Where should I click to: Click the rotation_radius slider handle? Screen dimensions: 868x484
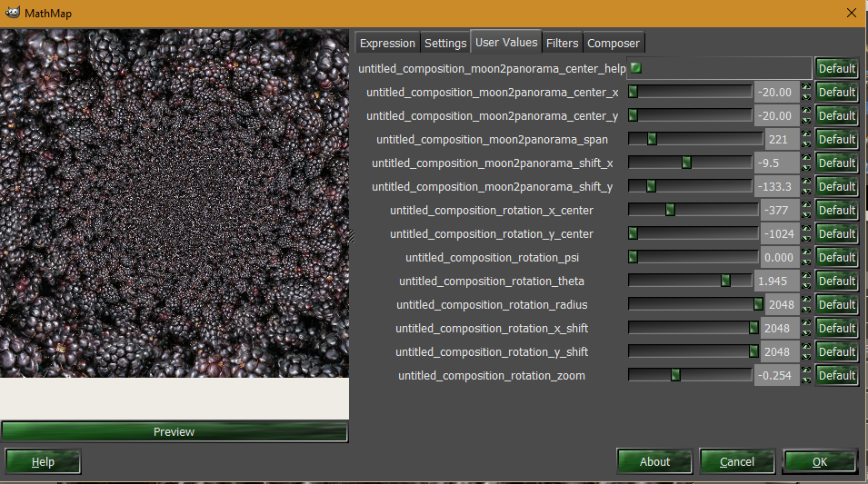758,305
